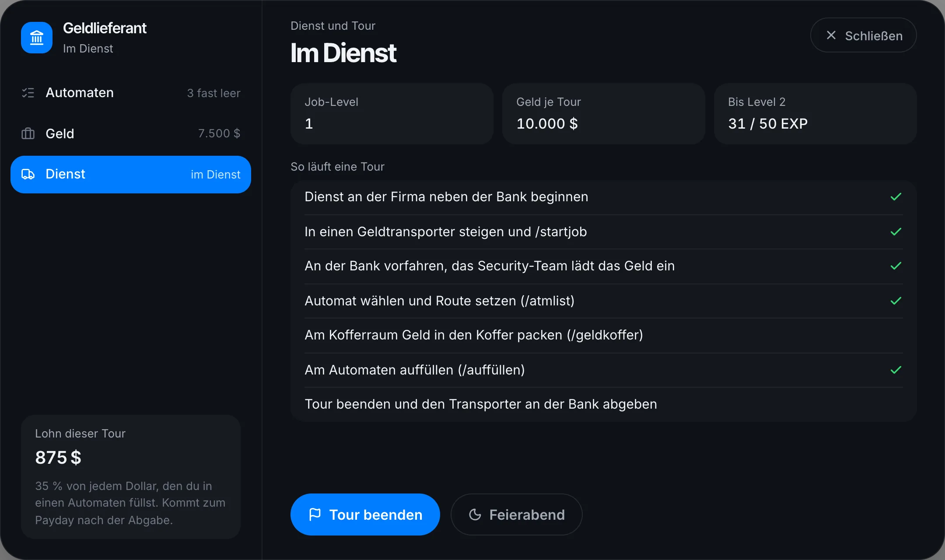End the tour with Tour beenden
The image size is (945, 560).
click(365, 514)
